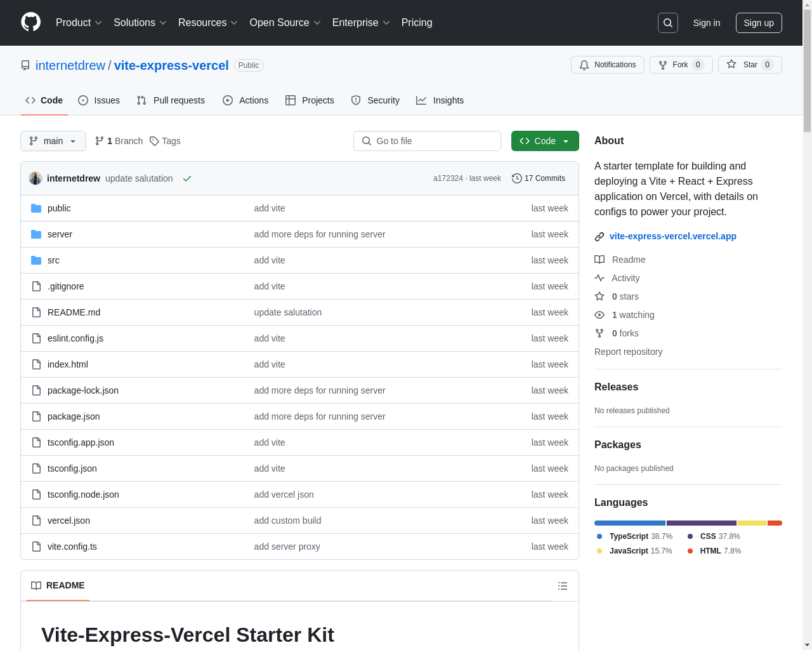Image resolution: width=812 pixels, height=650 pixels.
Task: Click the Go to file search field
Action: pos(427,141)
